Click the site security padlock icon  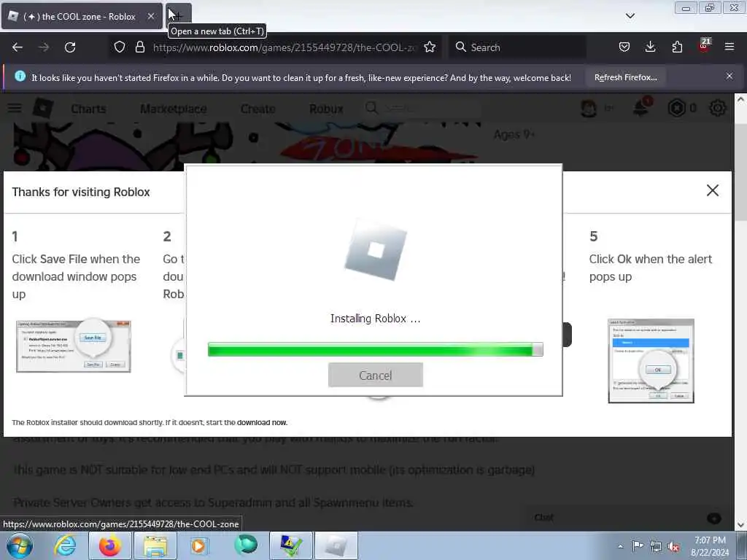(x=139, y=47)
